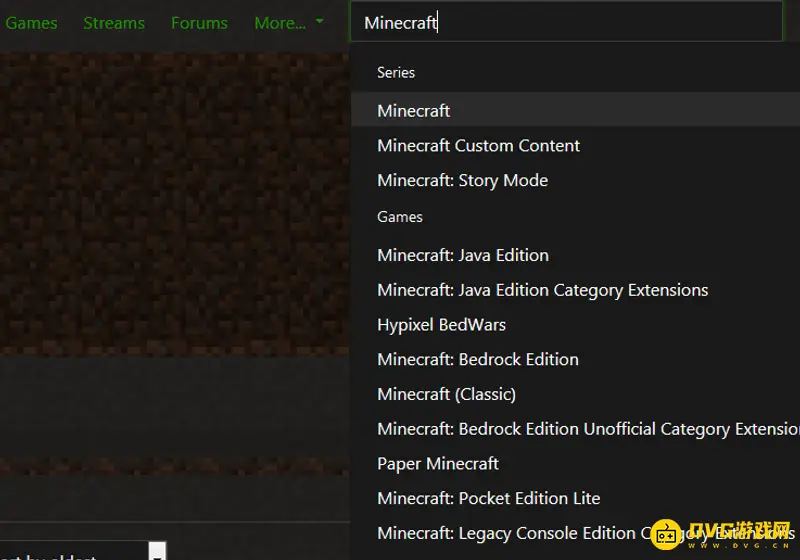Click the arrow next to More...
This screenshot has width=800, height=560.
(x=319, y=22)
